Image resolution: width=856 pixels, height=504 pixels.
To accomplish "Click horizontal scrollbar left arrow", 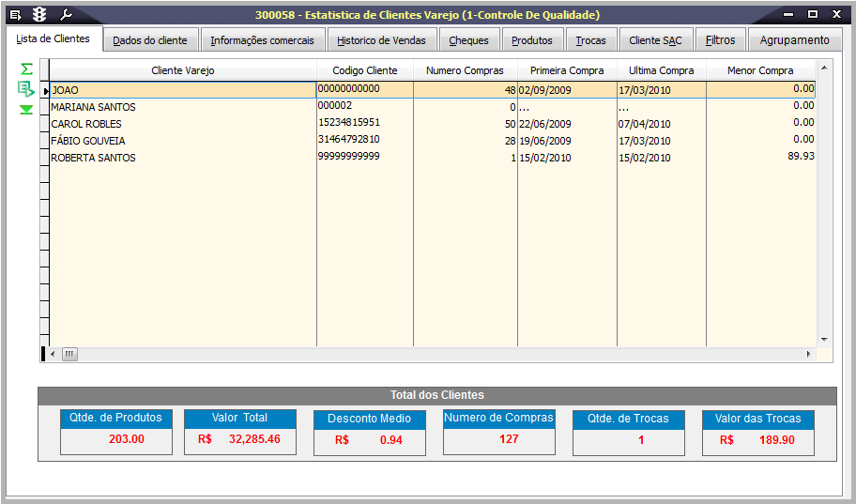I will (53, 355).
